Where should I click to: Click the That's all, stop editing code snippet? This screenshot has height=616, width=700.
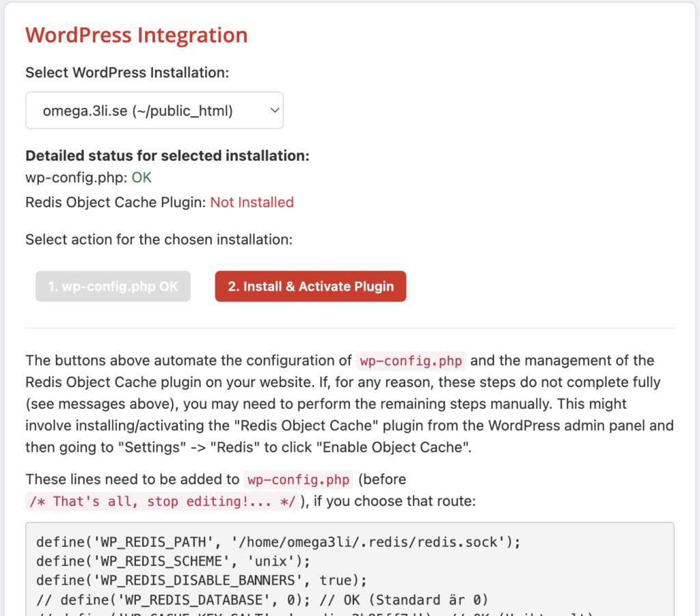tap(163, 502)
